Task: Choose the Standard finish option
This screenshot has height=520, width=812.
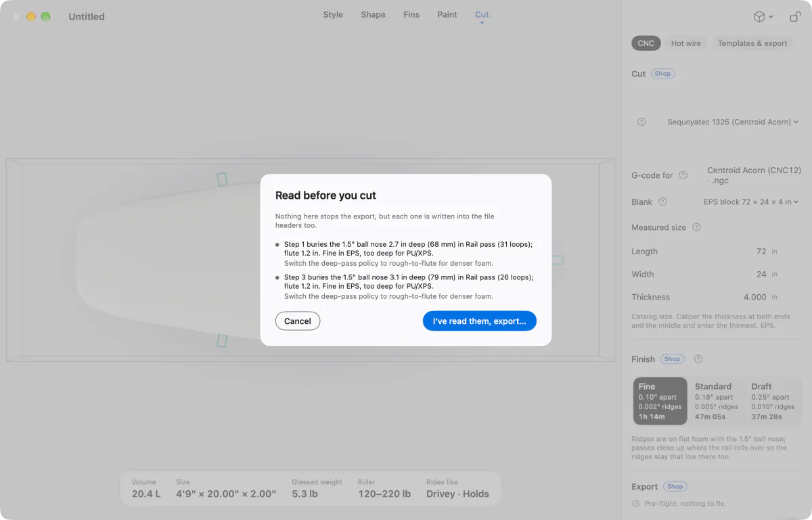Action: [717, 401]
